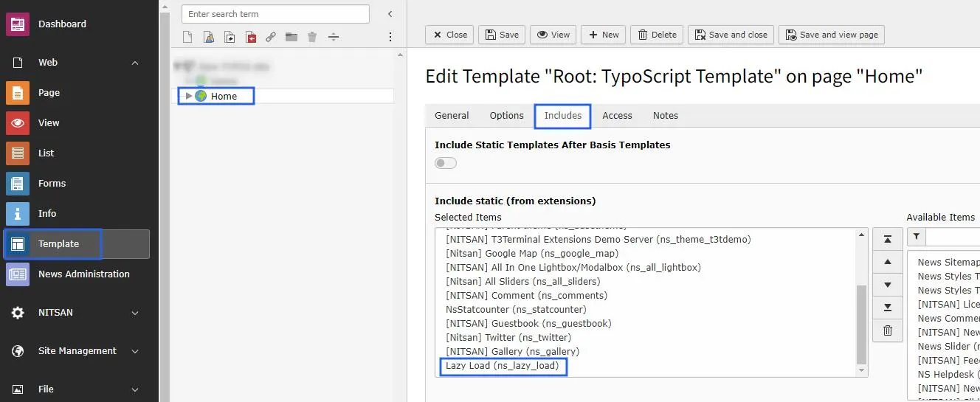Select the standard page icon in tree toolbar
This screenshot has height=402, width=980.
(x=188, y=37)
